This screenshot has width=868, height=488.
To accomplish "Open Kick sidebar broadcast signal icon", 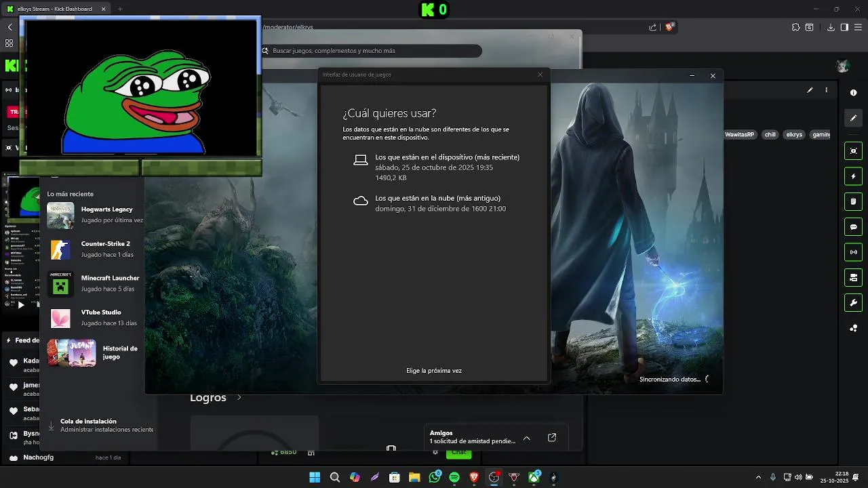I will click(853, 252).
